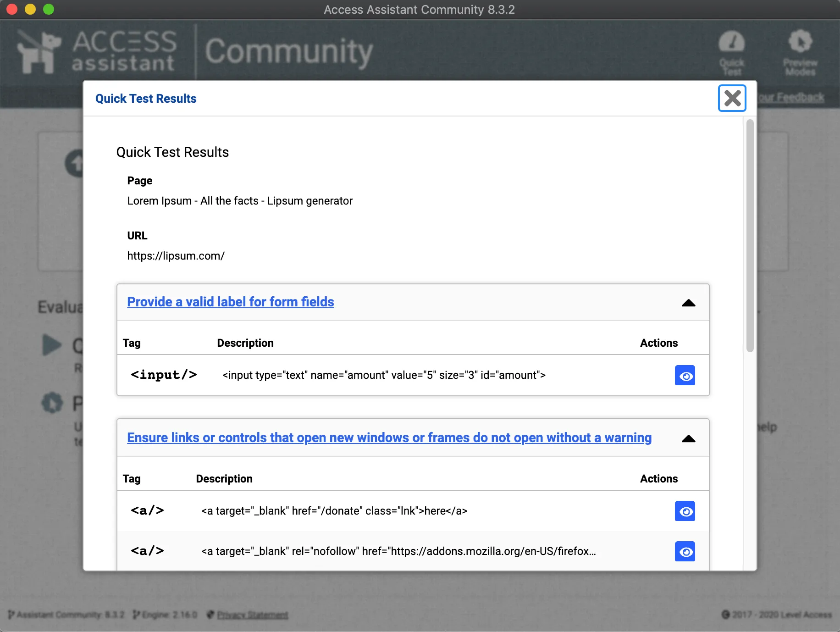Viewport: 840px width, 632px height.
Task: Click the Access Assistant dog logo
Action: [x=39, y=52]
